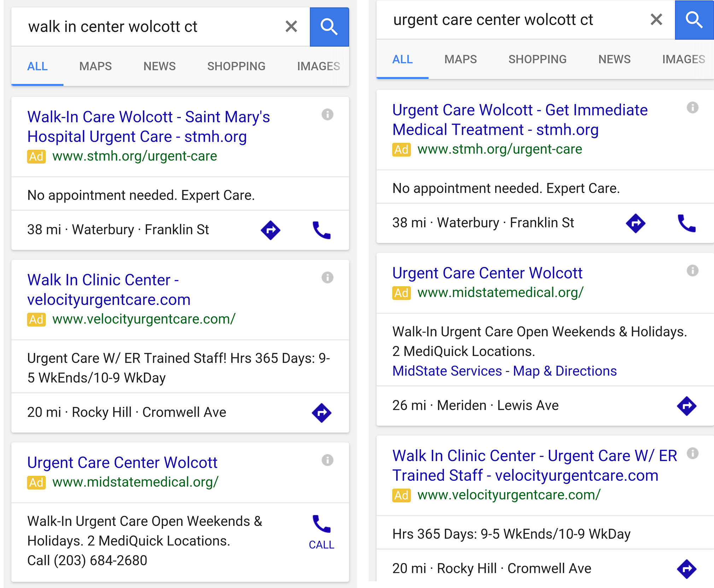Clear the 'urgent care center wolcott ct' search text
This screenshot has height=588, width=714.
656,19
